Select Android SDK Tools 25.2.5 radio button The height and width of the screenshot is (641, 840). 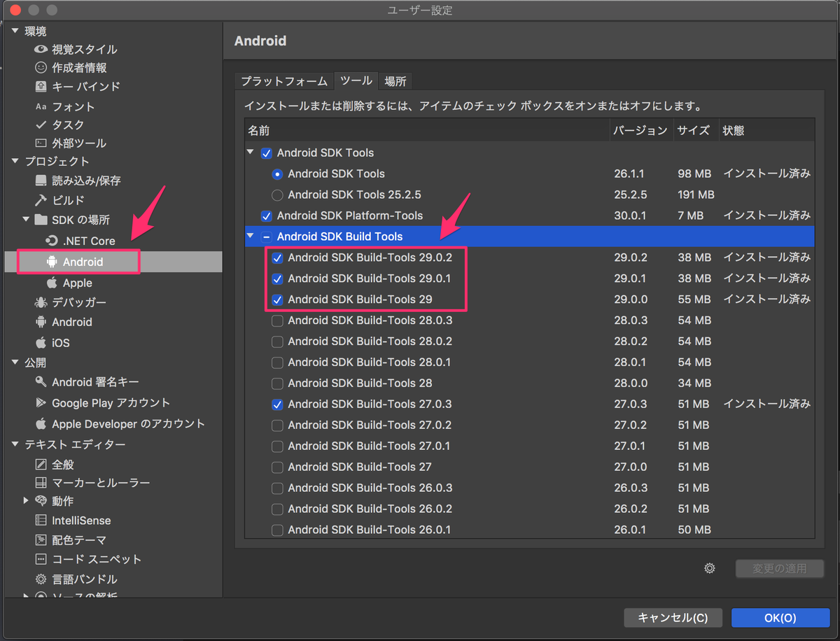tap(277, 195)
